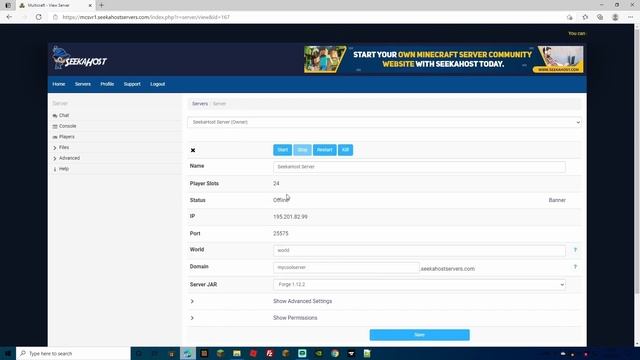Click the Players icon in sidebar
640x360 pixels.
tap(55, 137)
